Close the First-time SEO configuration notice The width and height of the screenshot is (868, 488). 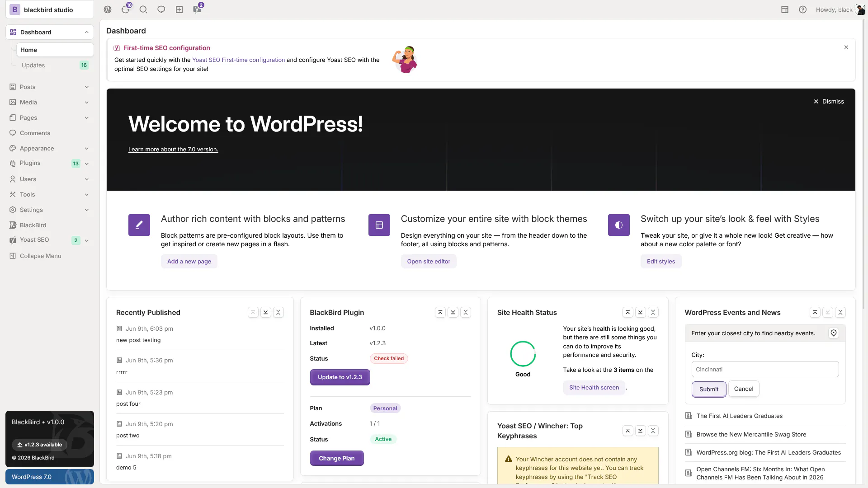(x=846, y=47)
